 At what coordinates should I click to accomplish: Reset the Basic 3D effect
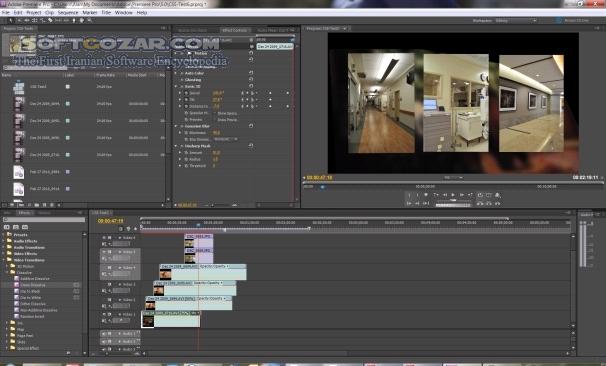pyautogui.click(x=251, y=86)
